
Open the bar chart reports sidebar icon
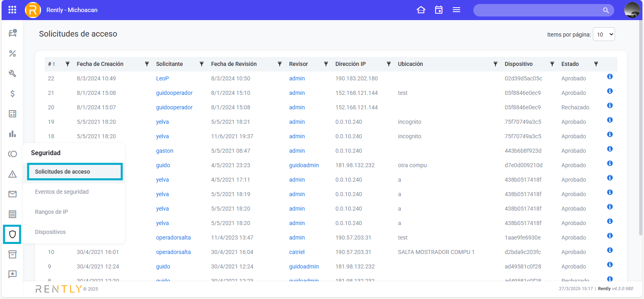(x=12, y=134)
